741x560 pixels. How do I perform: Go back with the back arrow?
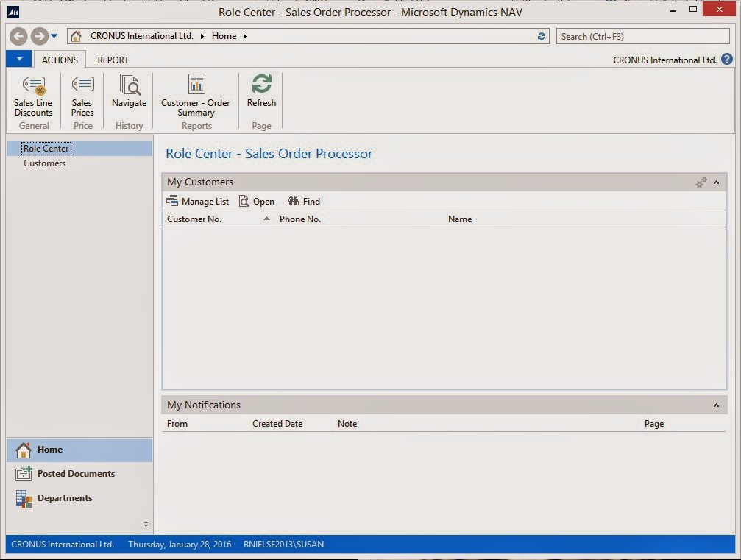(18, 36)
